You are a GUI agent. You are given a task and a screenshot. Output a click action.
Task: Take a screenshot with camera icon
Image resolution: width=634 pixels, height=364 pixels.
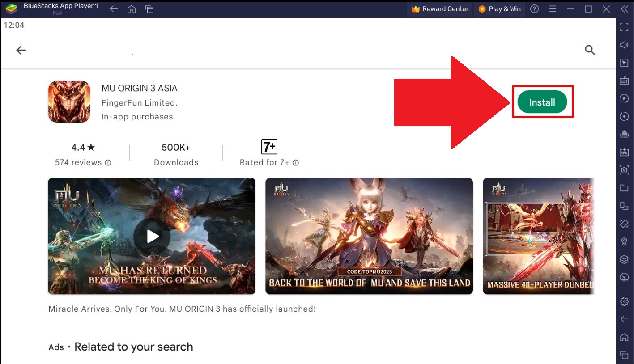(624, 170)
